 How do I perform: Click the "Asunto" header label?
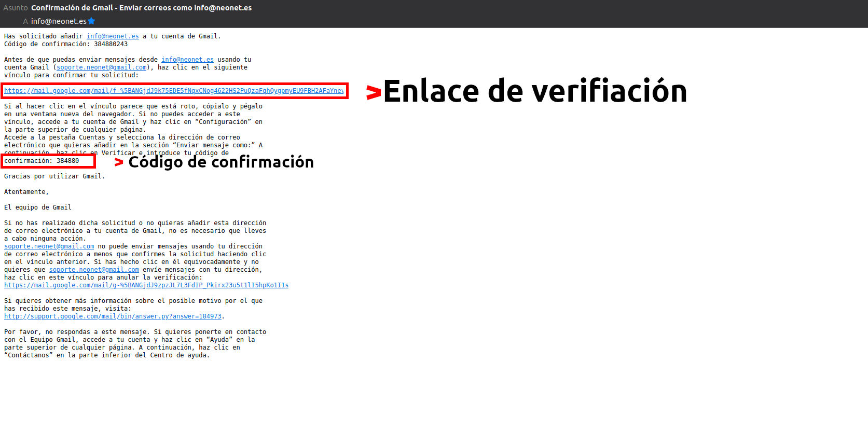tap(16, 8)
